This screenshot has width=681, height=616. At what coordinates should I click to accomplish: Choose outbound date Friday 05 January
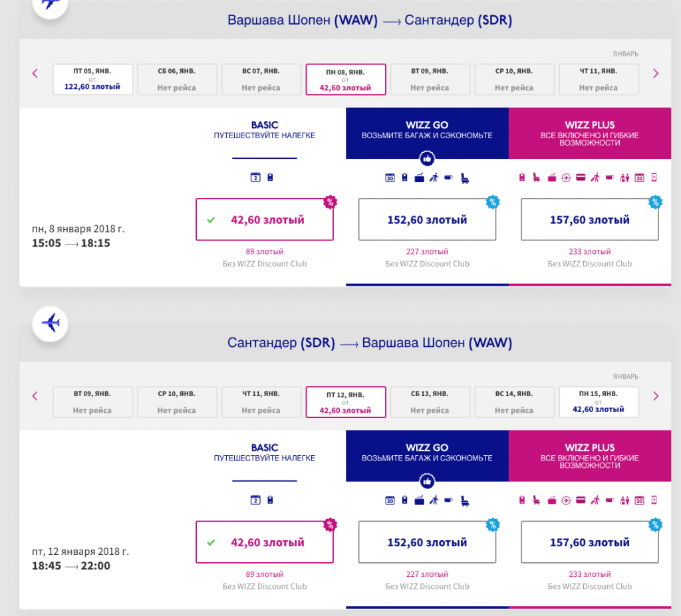tap(93, 79)
